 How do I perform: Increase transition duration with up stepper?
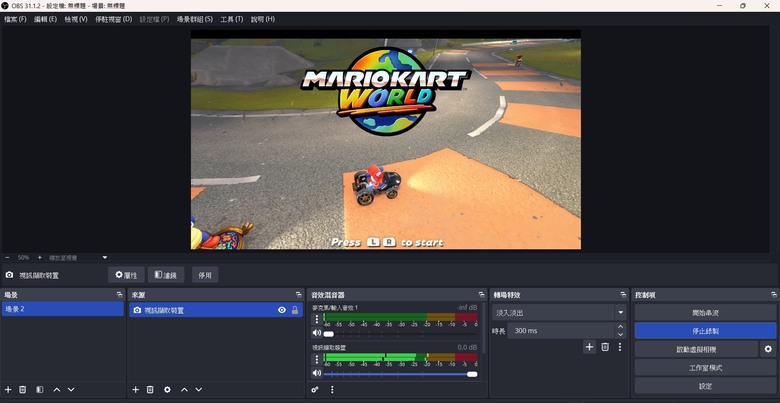click(x=620, y=327)
